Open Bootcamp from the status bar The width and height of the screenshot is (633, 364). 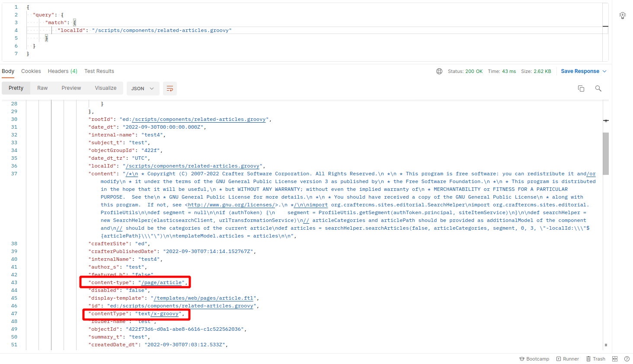(x=534, y=358)
